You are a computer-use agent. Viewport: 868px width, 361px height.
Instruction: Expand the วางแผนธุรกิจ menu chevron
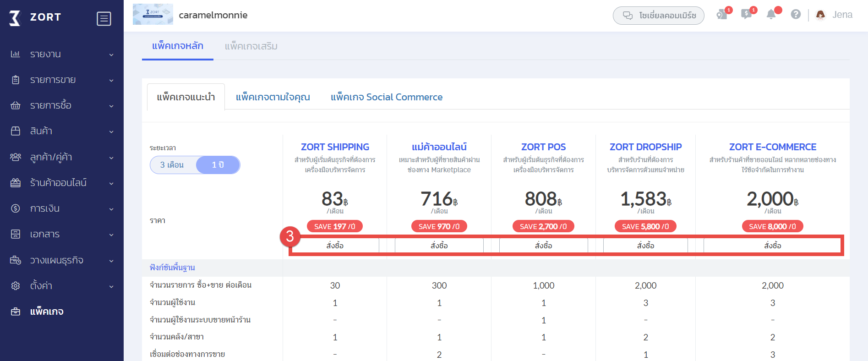(111, 261)
